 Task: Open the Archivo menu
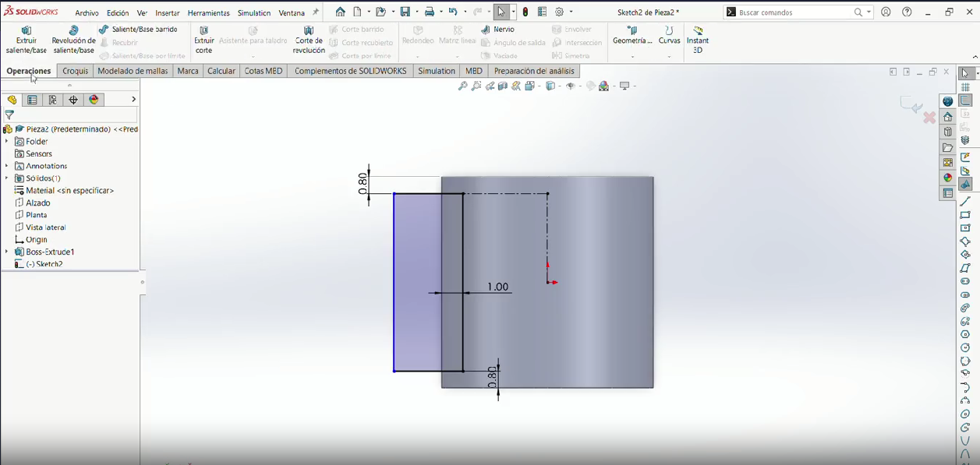pyautogui.click(x=87, y=13)
